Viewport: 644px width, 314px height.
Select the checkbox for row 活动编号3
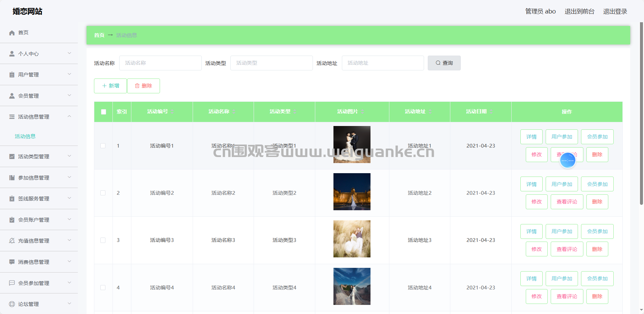[x=103, y=240]
